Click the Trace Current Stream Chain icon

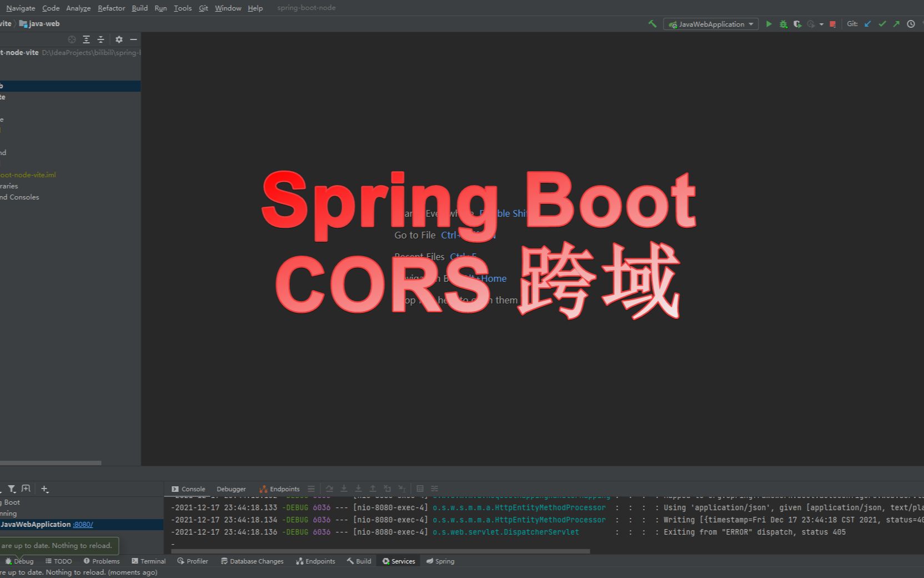tap(434, 489)
